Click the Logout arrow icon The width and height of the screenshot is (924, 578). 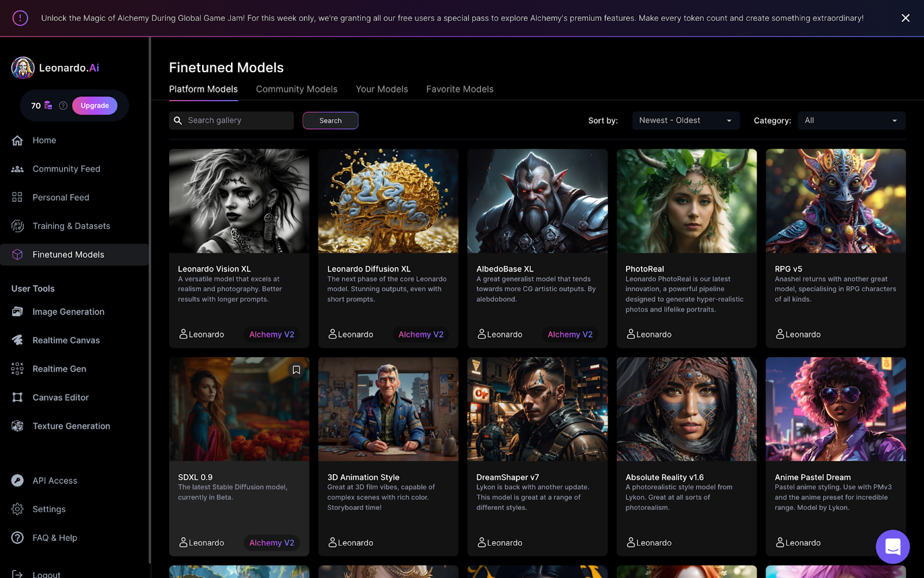pos(17,574)
